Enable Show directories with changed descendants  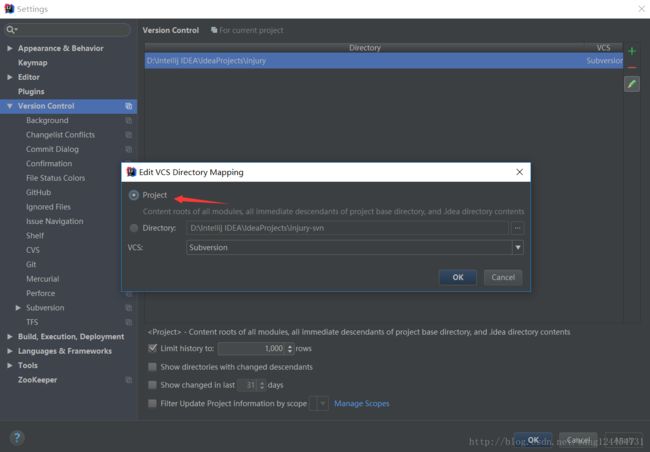(153, 367)
